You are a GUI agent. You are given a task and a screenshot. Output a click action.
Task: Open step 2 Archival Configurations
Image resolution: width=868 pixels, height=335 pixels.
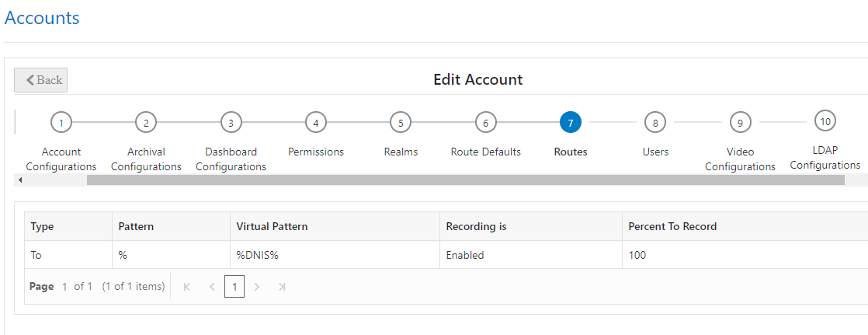[x=146, y=122]
